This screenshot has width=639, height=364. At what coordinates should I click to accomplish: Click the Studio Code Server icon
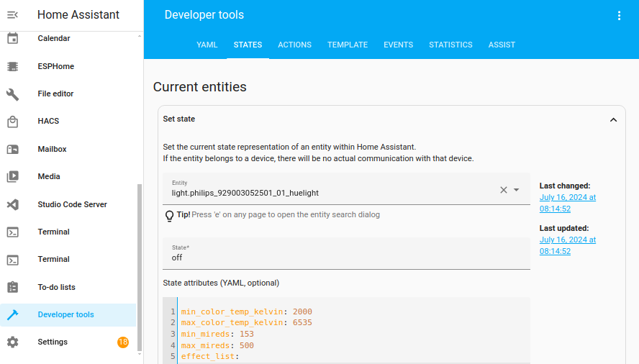tap(12, 205)
